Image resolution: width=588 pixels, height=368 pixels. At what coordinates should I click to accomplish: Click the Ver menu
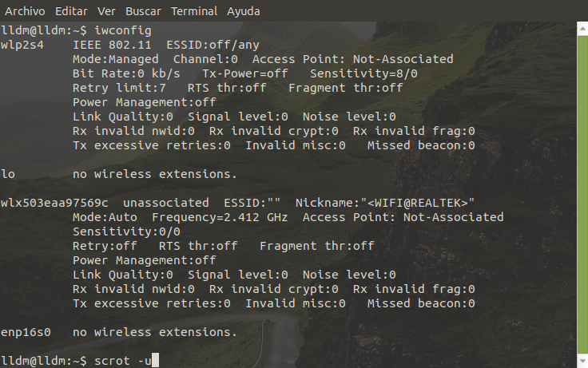[x=106, y=12]
